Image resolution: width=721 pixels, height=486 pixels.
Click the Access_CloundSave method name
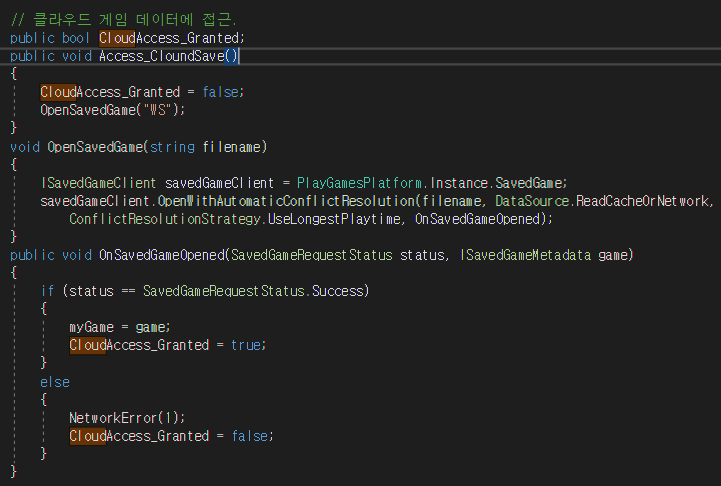161,56
